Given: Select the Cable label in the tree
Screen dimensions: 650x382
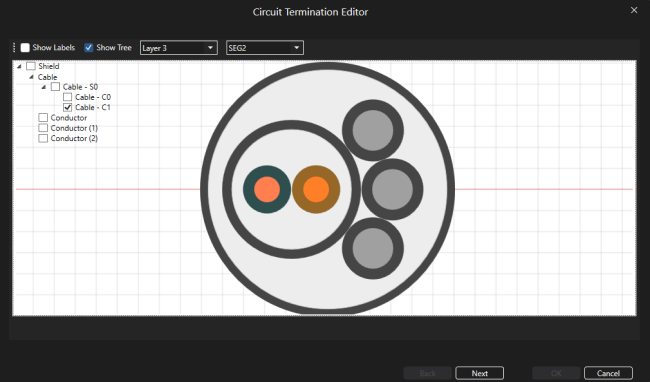Looking at the screenshot, I should point(47,77).
